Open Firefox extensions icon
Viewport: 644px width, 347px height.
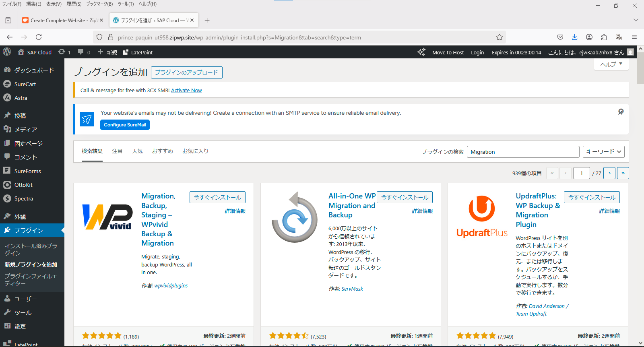[x=604, y=37]
